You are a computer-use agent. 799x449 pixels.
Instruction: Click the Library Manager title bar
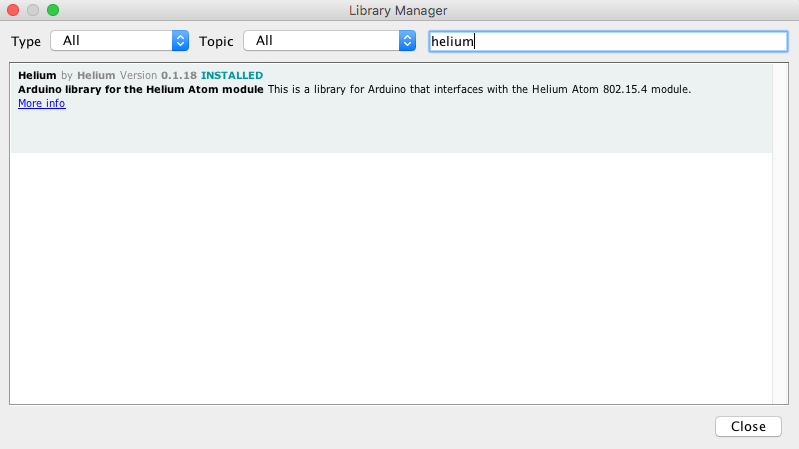click(x=399, y=10)
